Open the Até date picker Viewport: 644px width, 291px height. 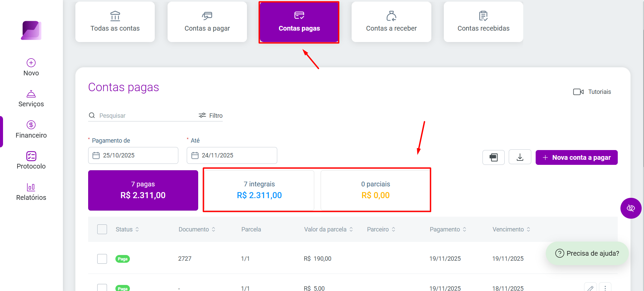point(232,155)
